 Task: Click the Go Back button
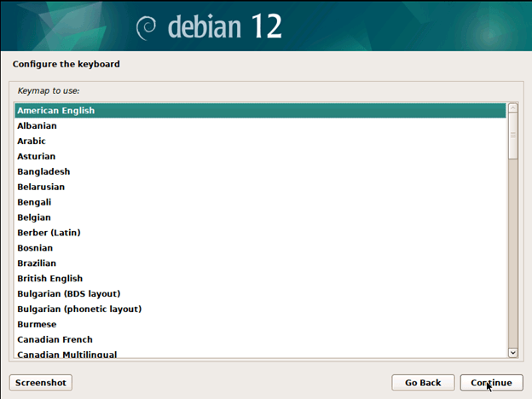[x=423, y=383]
